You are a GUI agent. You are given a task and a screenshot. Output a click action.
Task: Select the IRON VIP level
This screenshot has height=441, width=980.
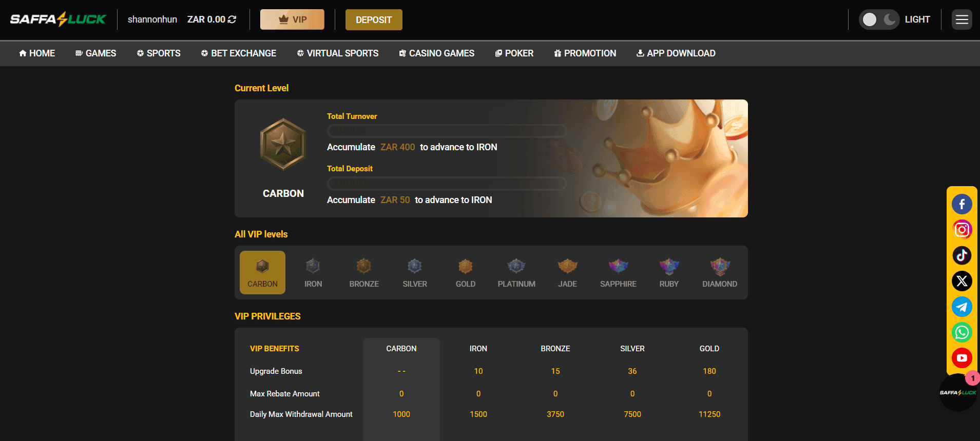(313, 272)
